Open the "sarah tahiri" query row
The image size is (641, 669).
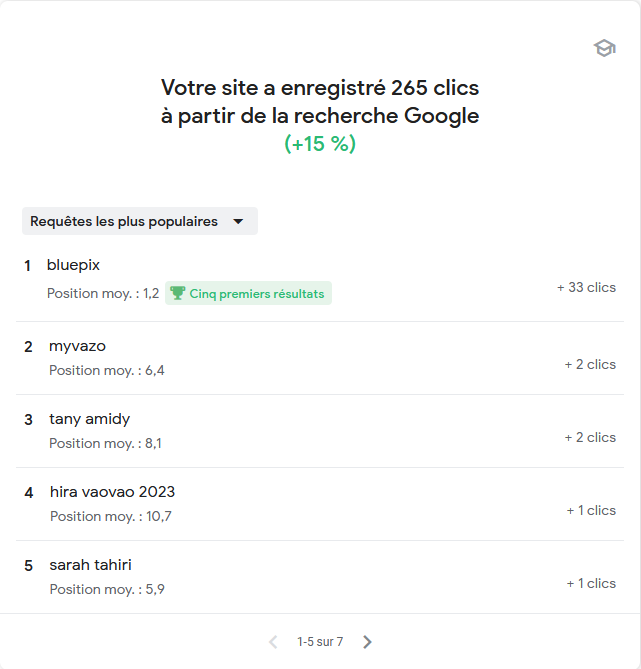pyautogui.click(x=90, y=565)
